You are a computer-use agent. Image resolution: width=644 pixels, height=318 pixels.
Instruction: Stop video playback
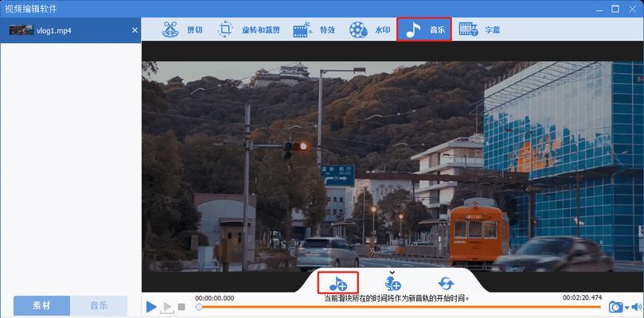(181, 307)
